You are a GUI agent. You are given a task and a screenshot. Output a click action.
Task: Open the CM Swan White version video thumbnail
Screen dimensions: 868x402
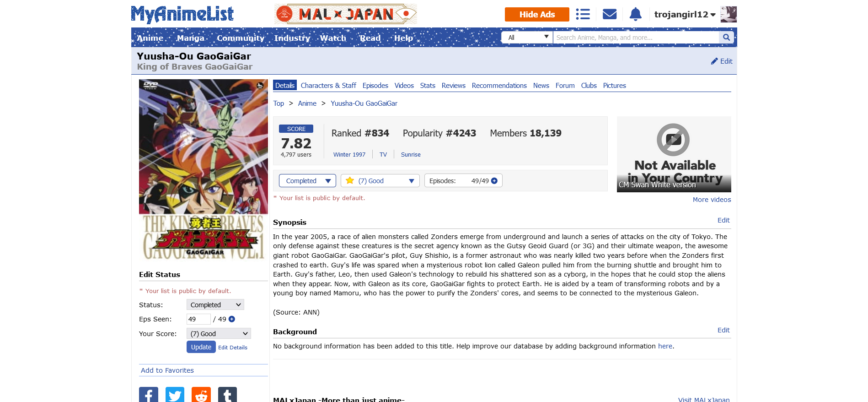click(x=674, y=154)
